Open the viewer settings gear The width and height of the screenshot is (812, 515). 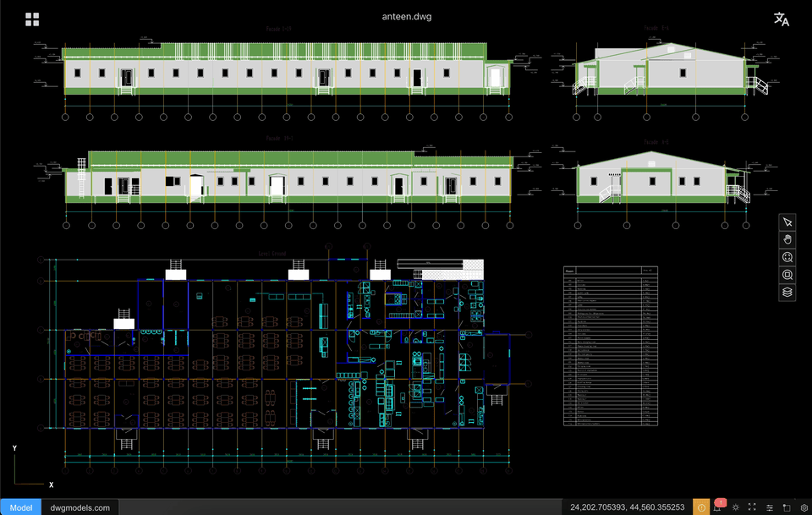click(804, 507)
